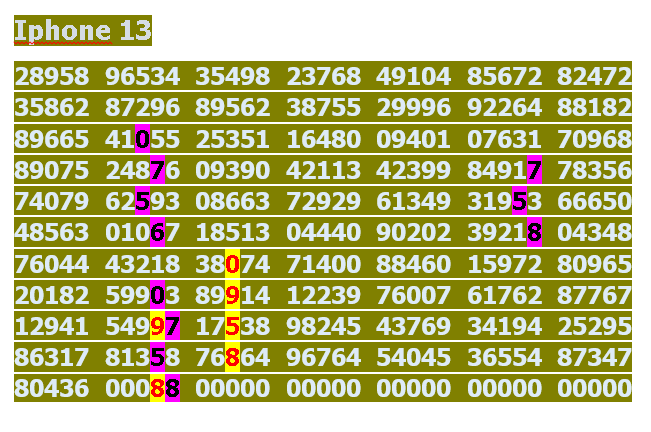Select the number 82472 in the top row
This screenshot has width=651, height=432.
pyautogui.click(x=594, y=77)
